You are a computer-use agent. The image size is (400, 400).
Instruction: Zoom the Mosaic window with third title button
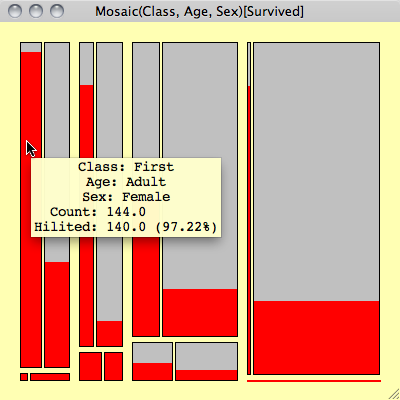point(57,11)
